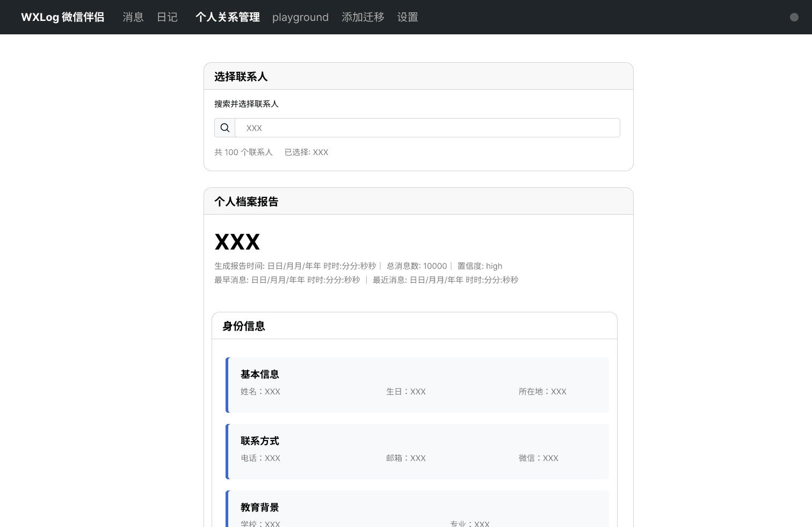
Task: Open the 日记 diary view
Action: (167, 17)
